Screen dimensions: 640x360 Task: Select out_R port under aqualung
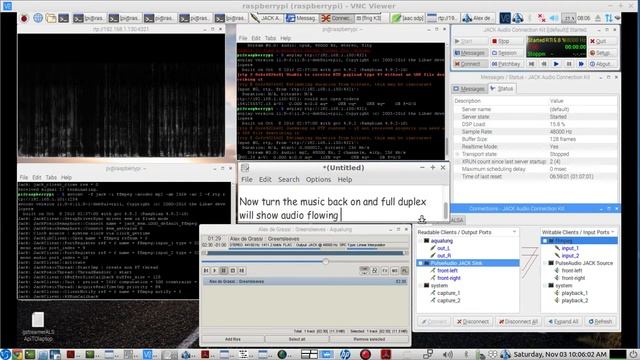coord(444,256)
